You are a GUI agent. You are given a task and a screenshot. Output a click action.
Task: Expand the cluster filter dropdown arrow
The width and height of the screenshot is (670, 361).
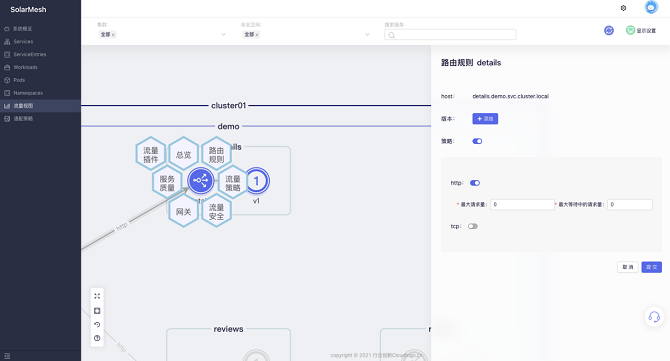tap(223, 35)
